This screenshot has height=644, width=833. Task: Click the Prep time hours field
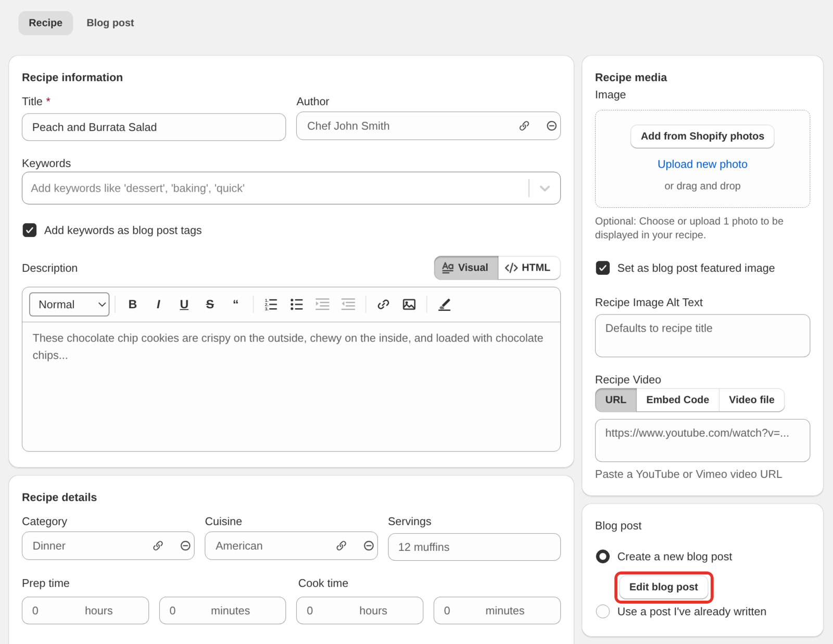pos(85,610)
